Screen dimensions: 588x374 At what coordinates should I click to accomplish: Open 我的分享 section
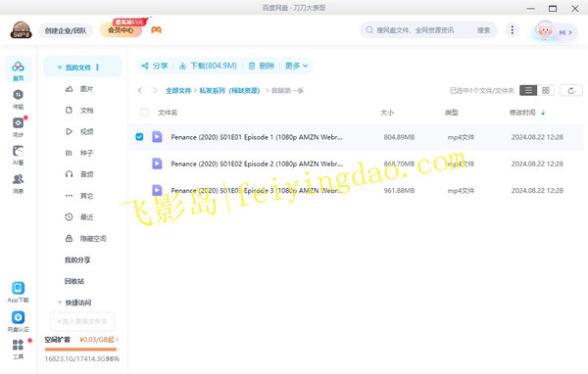tap(77, 259)
